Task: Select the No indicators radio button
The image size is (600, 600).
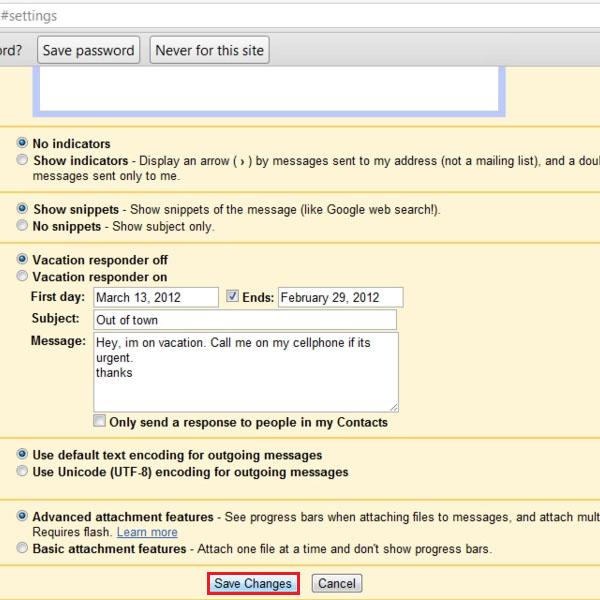Action: [x=22, y=143]
